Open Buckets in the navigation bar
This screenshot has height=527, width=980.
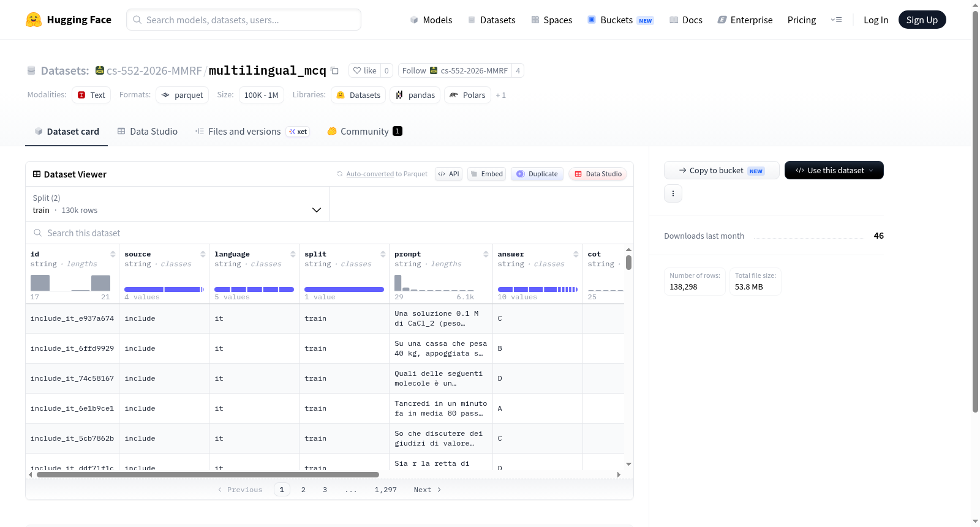620,20
